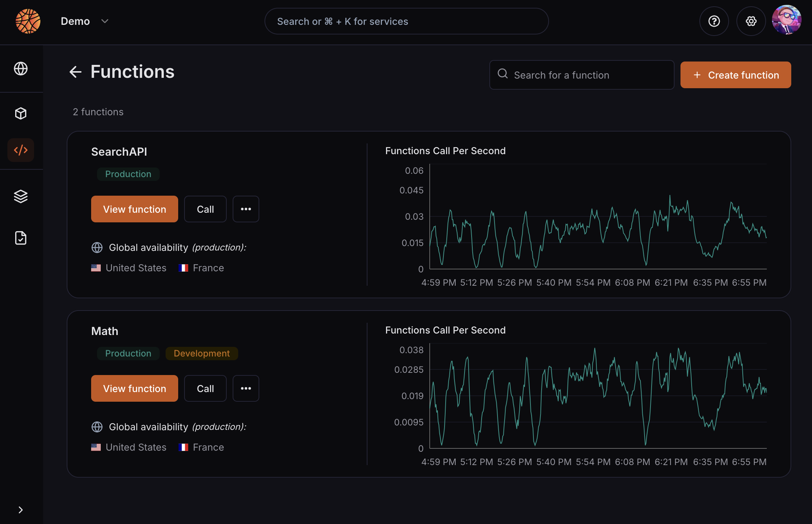
Task: Select the cube icon in the sidebar
Action: coord(21,113)
